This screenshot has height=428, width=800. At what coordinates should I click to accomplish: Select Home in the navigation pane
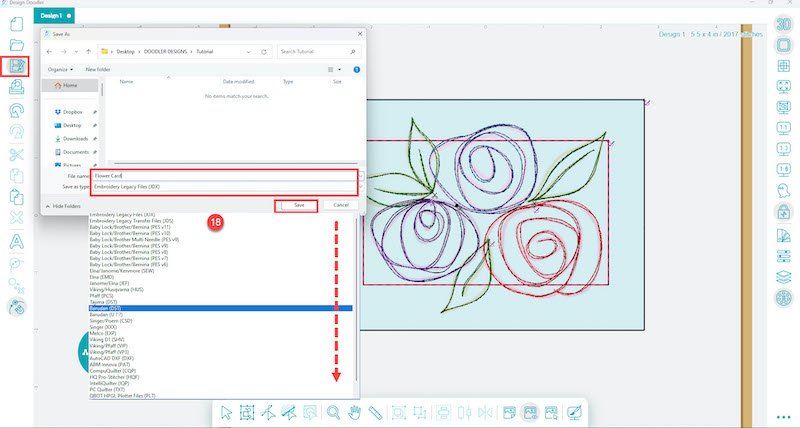[x=70, y=85]
